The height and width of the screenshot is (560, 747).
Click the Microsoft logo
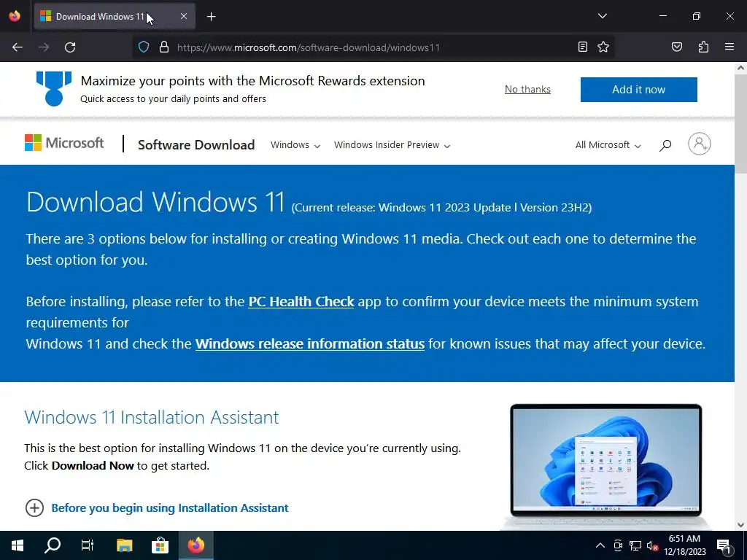(64, 143)
